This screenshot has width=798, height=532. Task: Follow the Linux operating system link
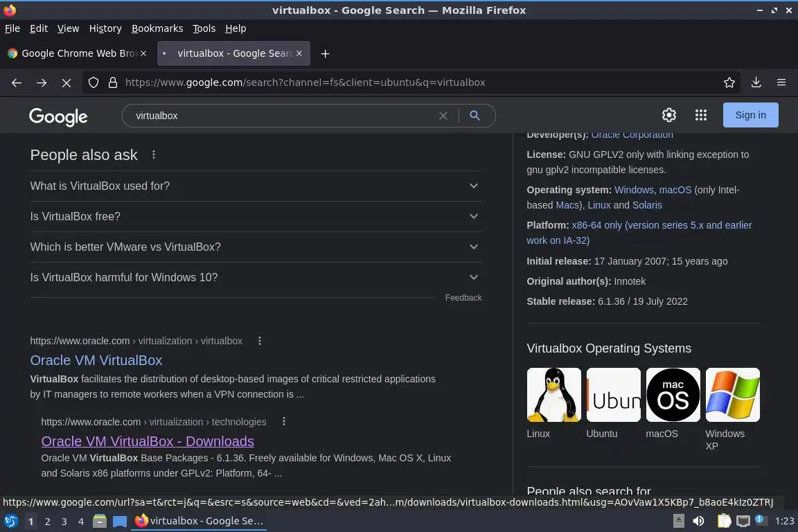pyautogui.click(x=599, y=205)
